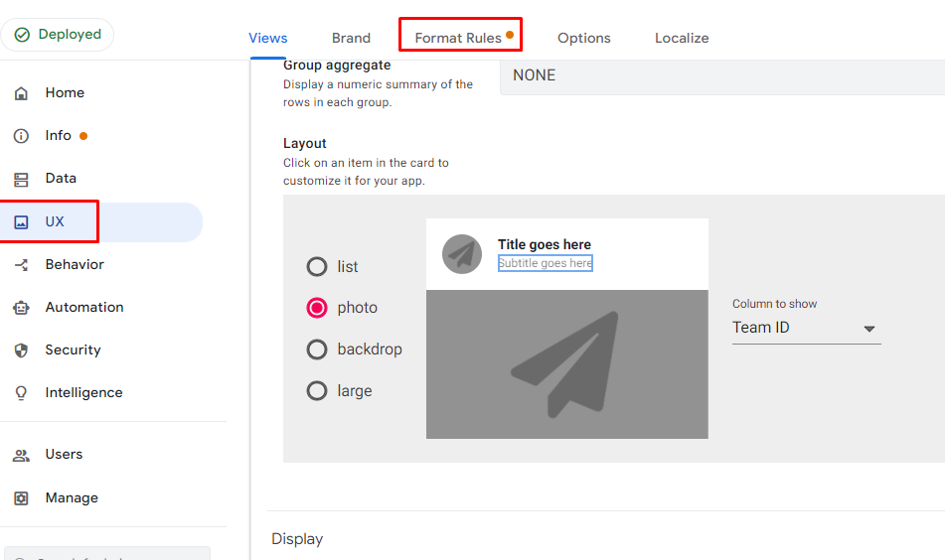
Task: Click the Home house icon
Action: click(x=21, y=93)
